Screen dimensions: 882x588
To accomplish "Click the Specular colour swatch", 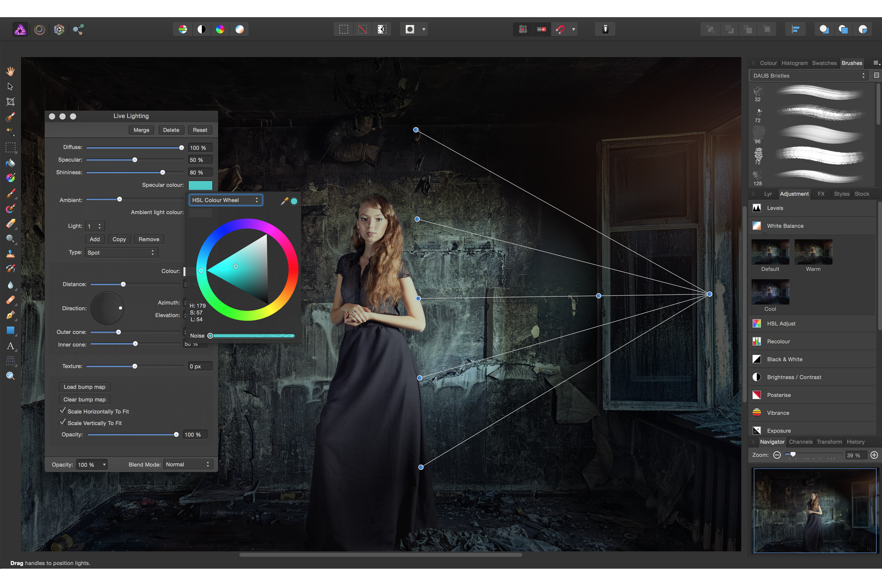I will [x=200, y=185].
